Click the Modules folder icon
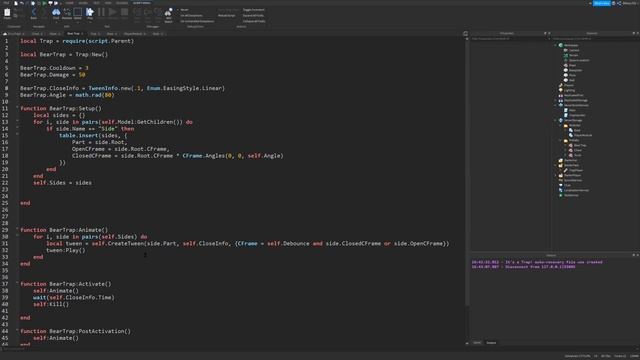Image resolution: width=640 pixels, height=360 pixels. click(x=566, y=125)
